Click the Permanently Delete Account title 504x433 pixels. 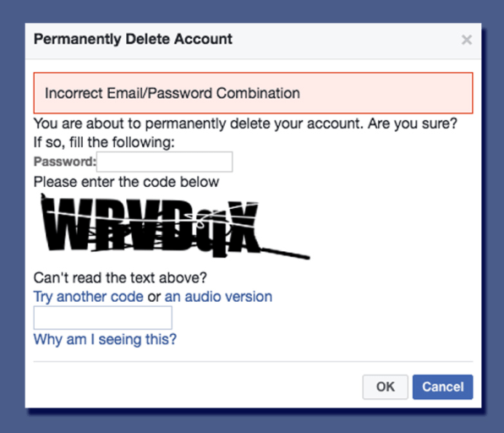pyautogui.click(x=133, y=39)
